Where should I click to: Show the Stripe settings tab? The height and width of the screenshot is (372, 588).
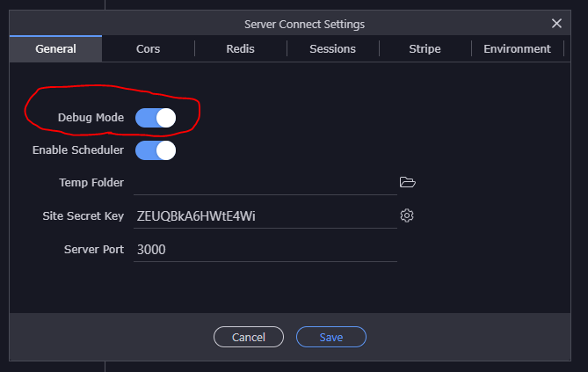tap(425, 49)
